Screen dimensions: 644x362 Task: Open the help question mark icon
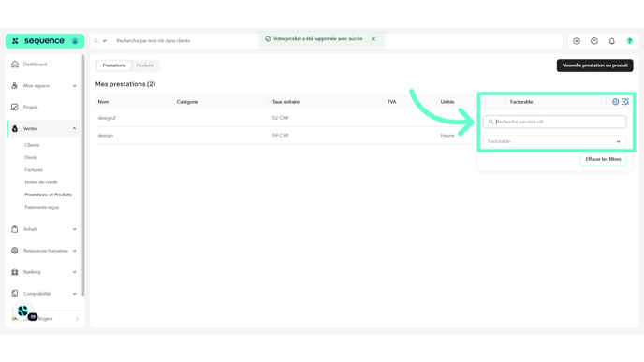630,41
